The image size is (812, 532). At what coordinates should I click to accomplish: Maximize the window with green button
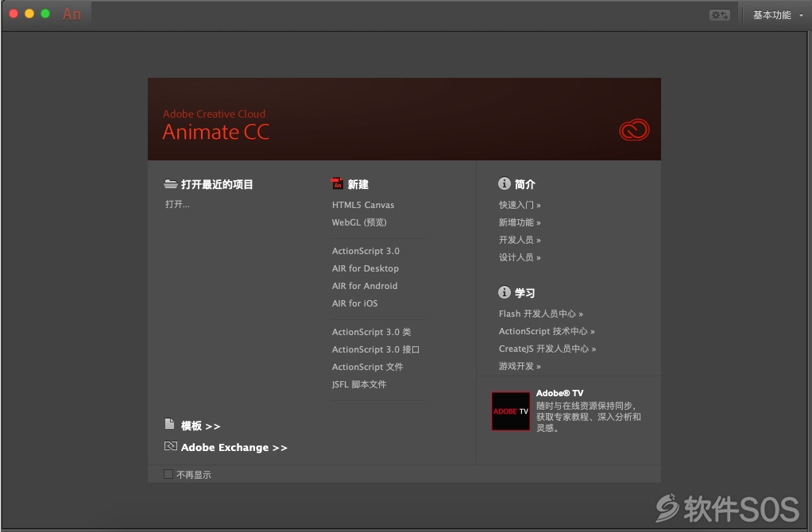(x=45, y=14)
